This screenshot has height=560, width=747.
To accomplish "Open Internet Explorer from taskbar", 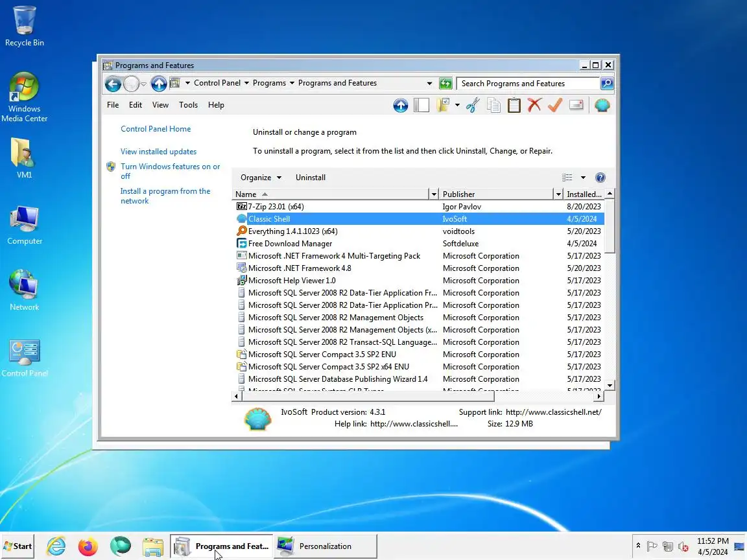I will click(56, 546).
